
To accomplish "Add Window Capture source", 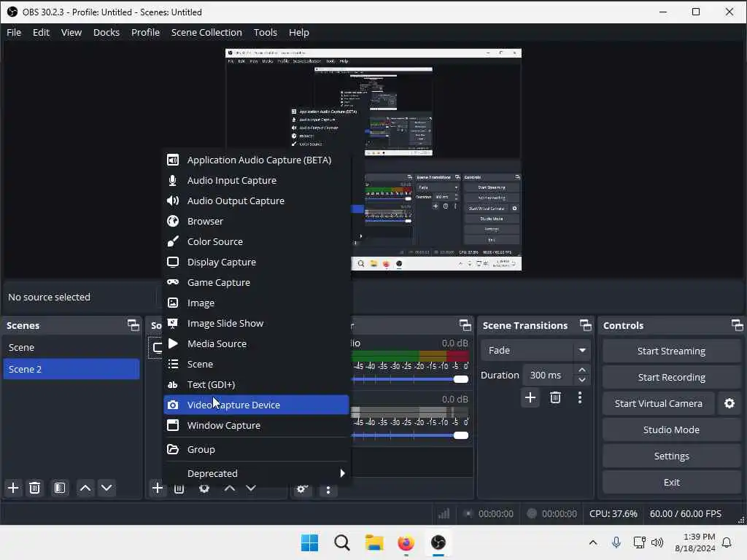I will coord(256,425).
